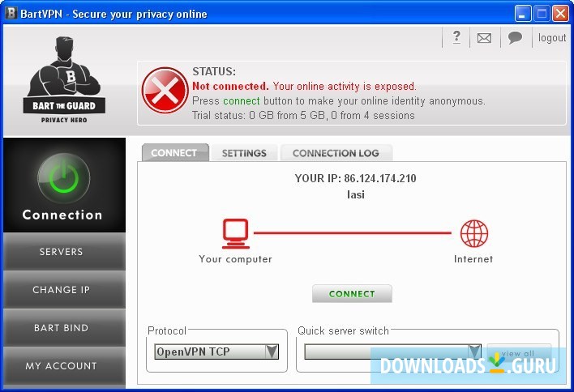This screenshot has width=574, height=392.
Task: Select CHANGE IP in the sidebar
Action: point(64,290)
